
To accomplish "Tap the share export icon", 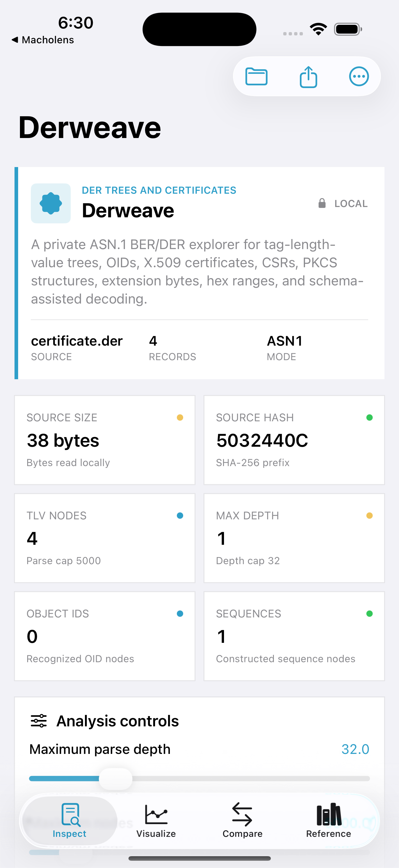I will (308, 77).
